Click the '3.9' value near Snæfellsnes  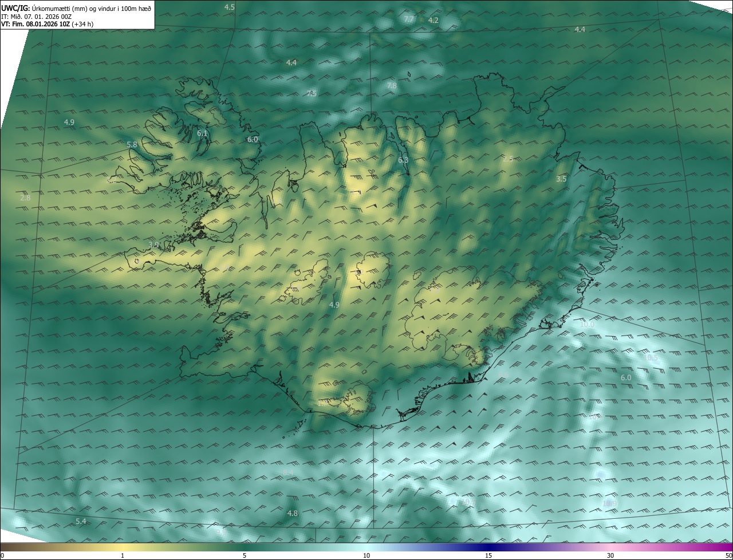coord(153,245)
